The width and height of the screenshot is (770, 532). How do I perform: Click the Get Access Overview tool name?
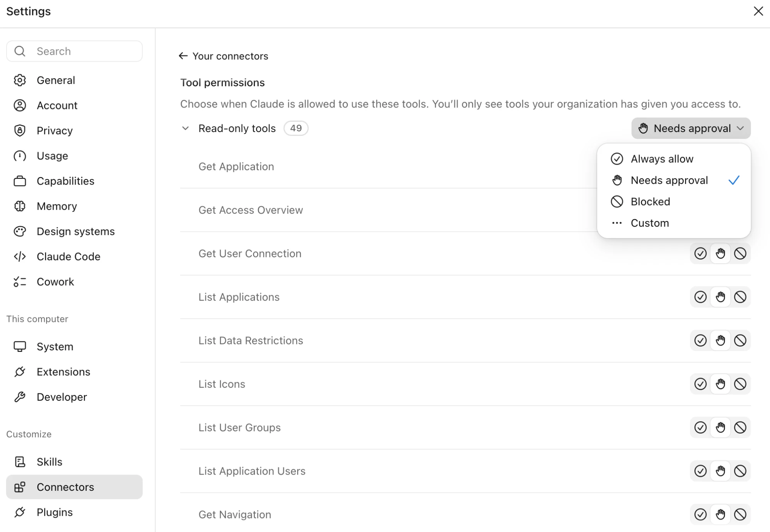point(251,210)
